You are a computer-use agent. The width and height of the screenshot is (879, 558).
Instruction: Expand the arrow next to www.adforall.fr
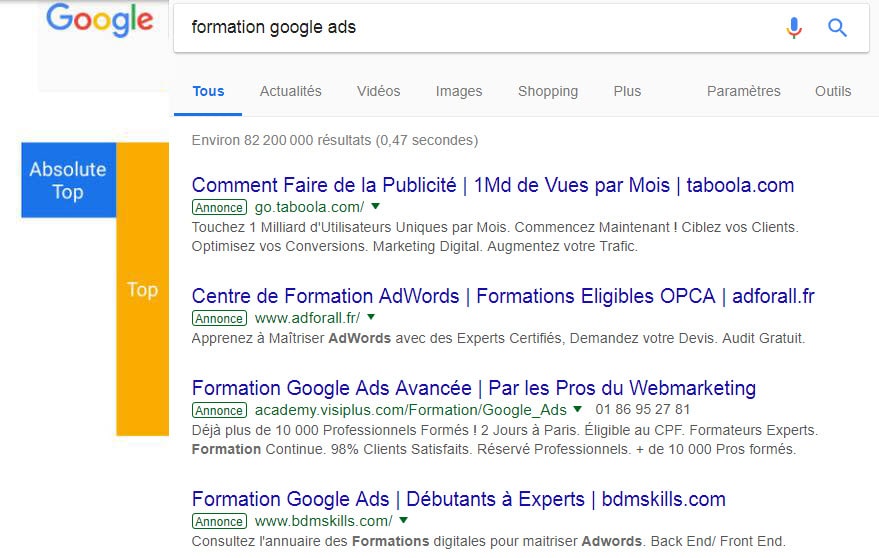(371, 317)
